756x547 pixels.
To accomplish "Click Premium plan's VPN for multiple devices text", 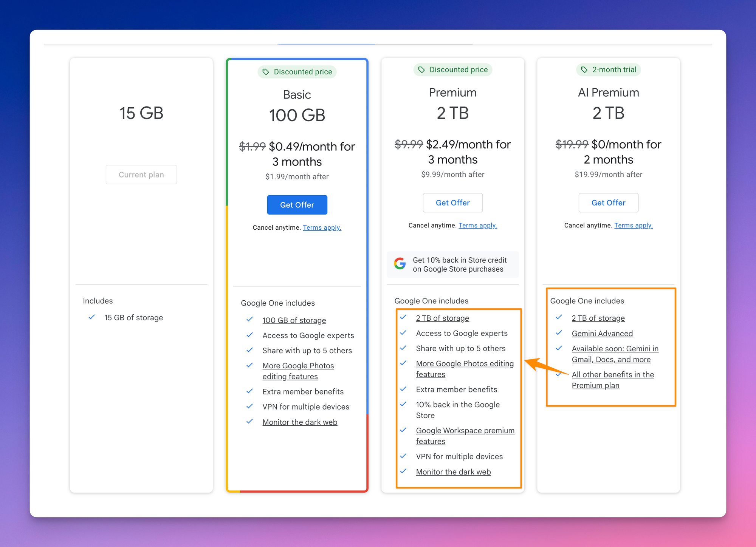I will pos(459,456).
